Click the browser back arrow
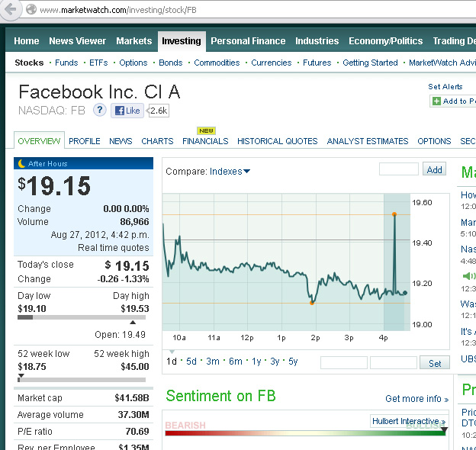 pos(10,9)
